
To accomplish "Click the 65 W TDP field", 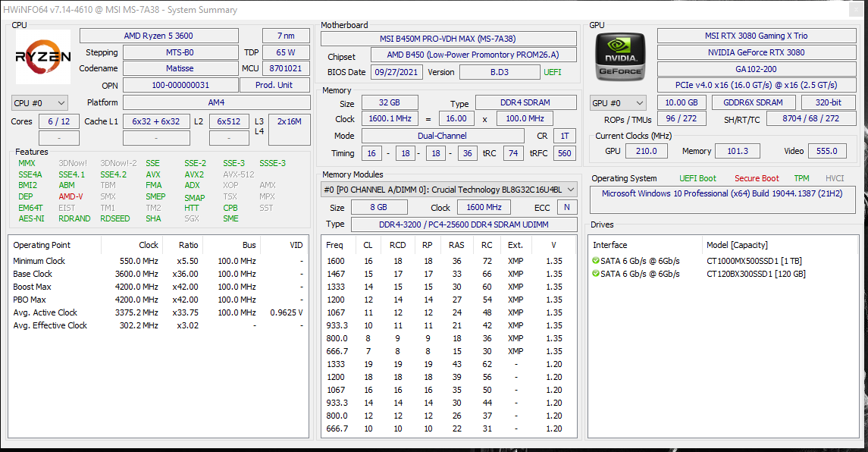I will point(286,52).
